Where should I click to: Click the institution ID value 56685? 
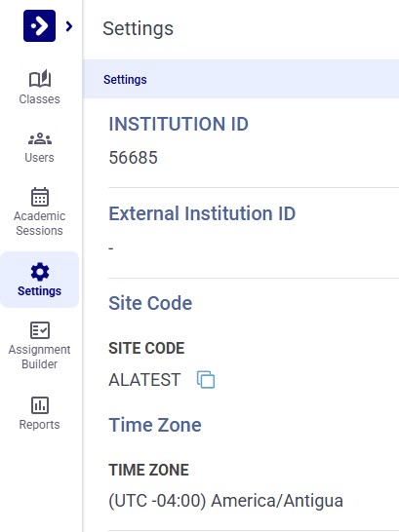[133, 158]
